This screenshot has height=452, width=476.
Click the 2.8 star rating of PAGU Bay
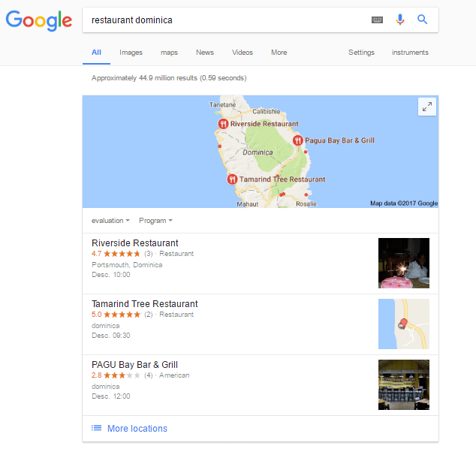pos(116,375)
